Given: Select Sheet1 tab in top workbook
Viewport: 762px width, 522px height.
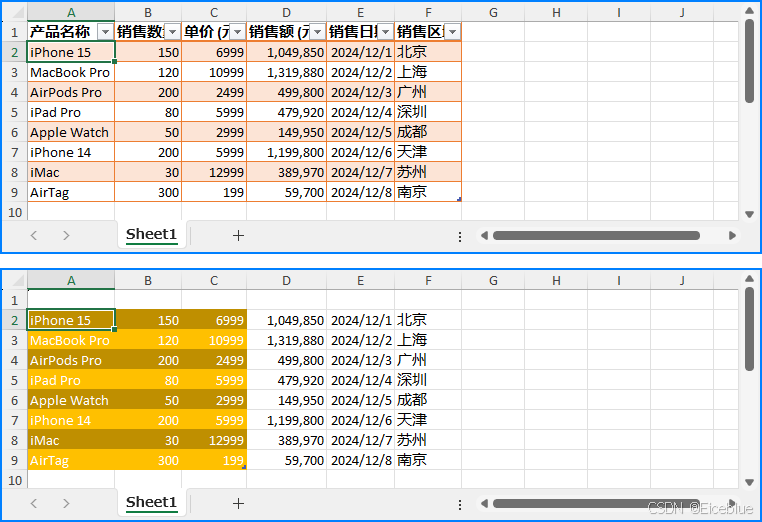Looking at the screenshot, I should [x=151, y=235].
